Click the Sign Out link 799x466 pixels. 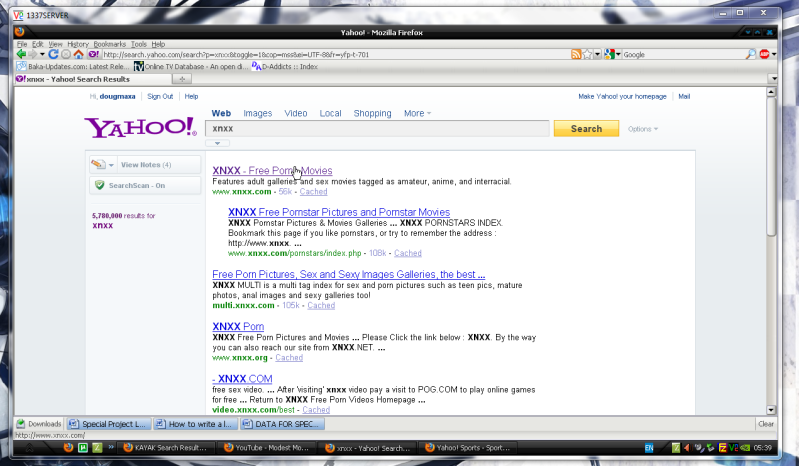[160, 96]
